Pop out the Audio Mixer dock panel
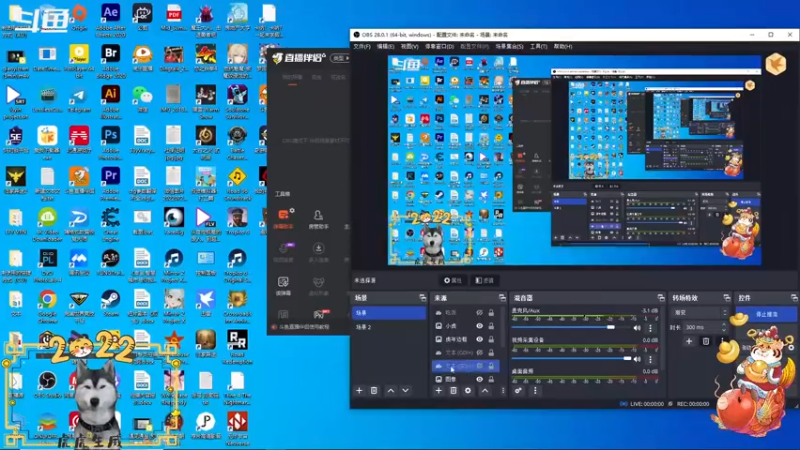 661,297
